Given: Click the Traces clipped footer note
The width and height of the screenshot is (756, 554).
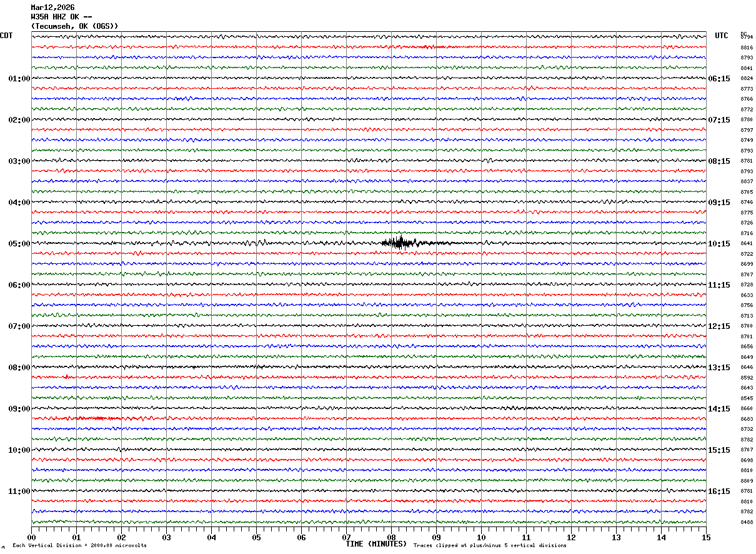Looking at the screenshot, I should click(490, 546).
